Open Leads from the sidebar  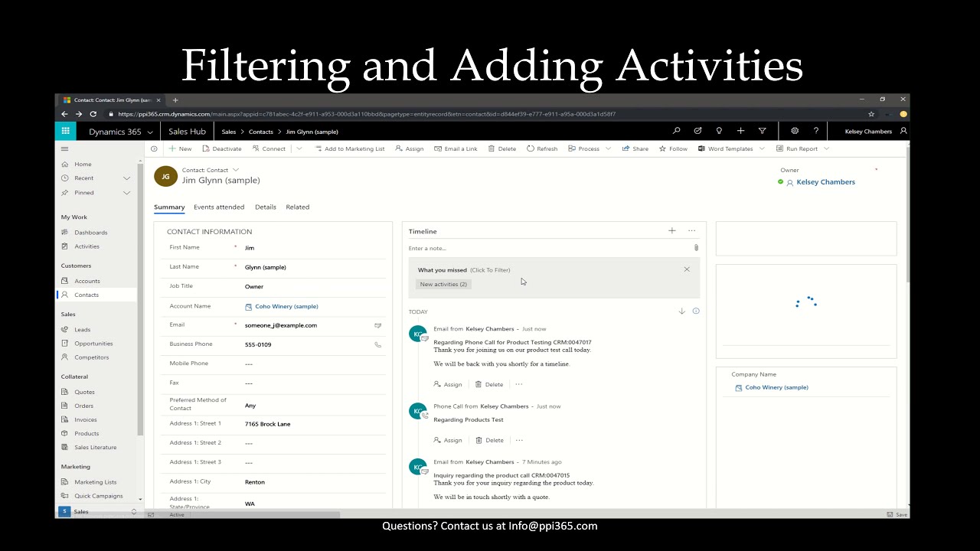coord(82,330)
